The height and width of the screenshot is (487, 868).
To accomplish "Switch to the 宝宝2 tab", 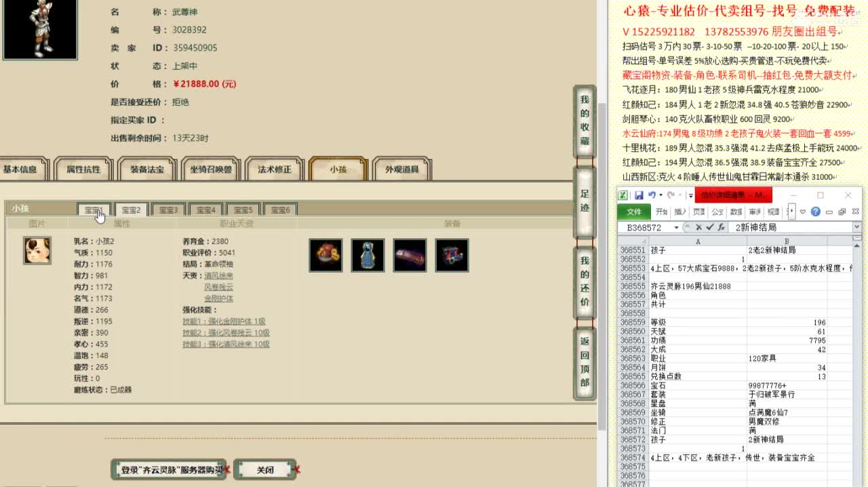I will 131,210.
